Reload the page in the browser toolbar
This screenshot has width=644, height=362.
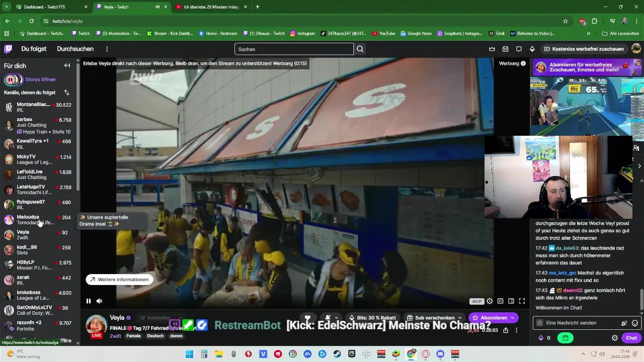coord(31,21)
